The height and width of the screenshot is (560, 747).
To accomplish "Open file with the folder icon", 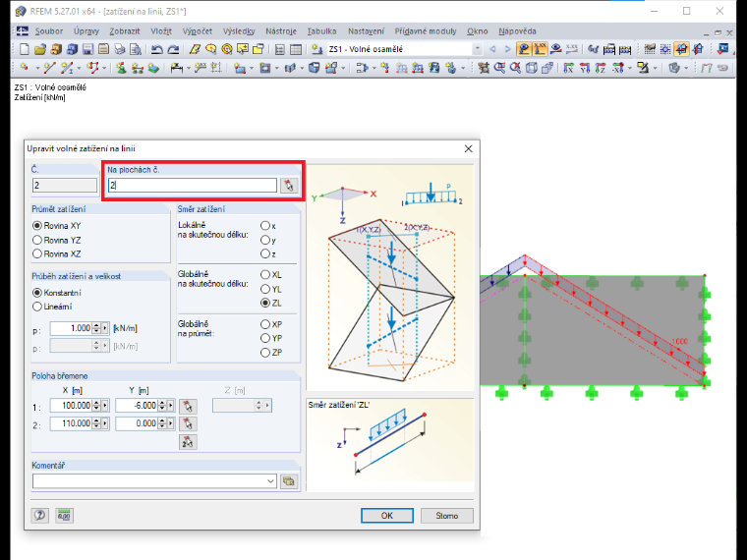I will 40,49.
